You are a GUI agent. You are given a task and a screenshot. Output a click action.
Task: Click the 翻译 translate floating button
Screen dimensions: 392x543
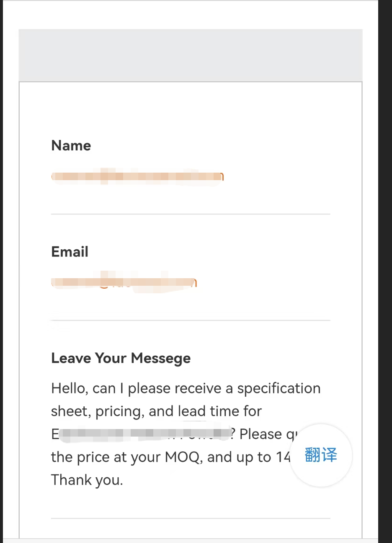tap(321, 455)
